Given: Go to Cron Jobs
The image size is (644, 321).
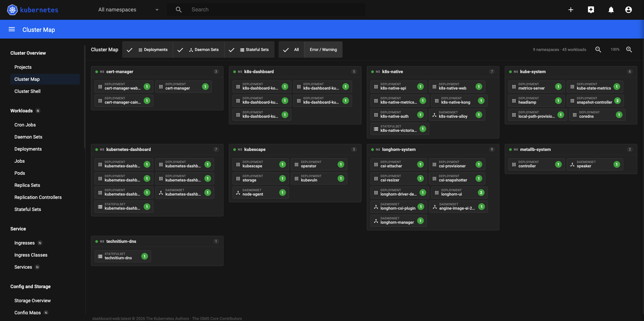Looking at the screenshot, I should tap(25, 125).
